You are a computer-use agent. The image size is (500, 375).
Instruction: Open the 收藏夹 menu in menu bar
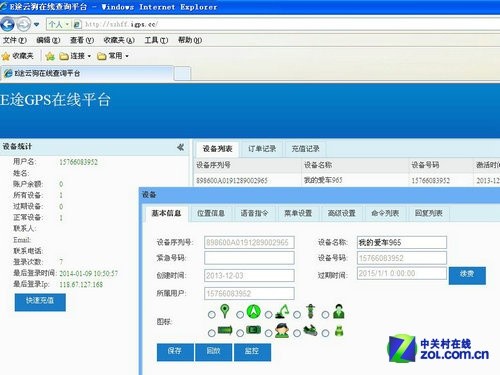pyautogui.click(x=119, y=40)
